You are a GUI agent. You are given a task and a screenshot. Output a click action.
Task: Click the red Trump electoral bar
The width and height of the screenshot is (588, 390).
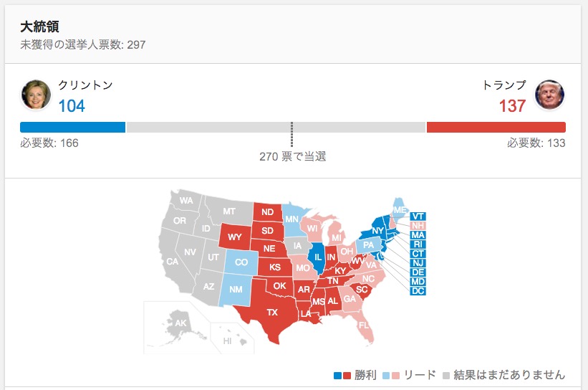(x=496, y=128)
